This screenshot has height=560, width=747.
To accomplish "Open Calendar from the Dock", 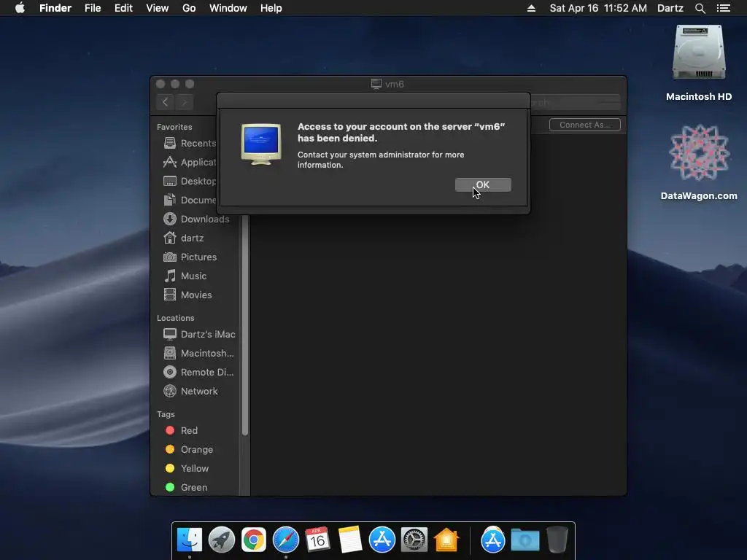I will [x=318, y=540].
